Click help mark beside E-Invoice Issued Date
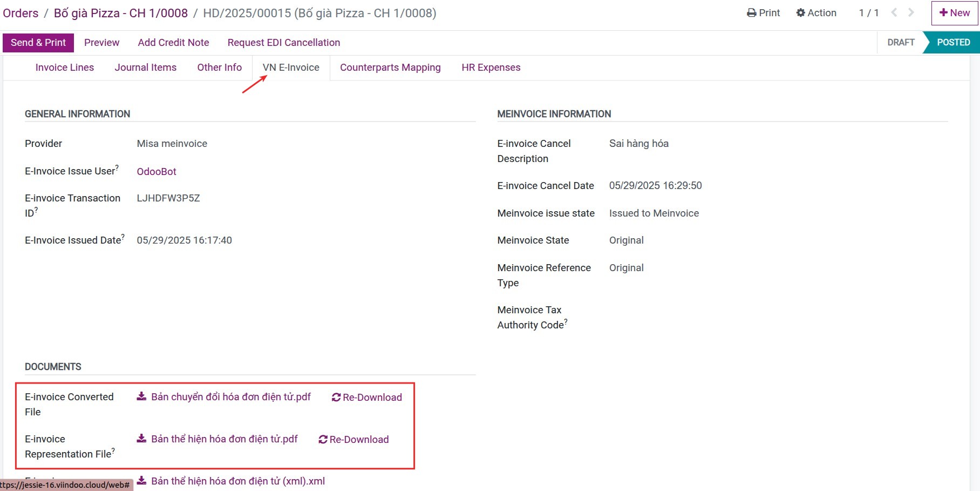The width and height of the screenshot is (980, 491). point(123,237)
